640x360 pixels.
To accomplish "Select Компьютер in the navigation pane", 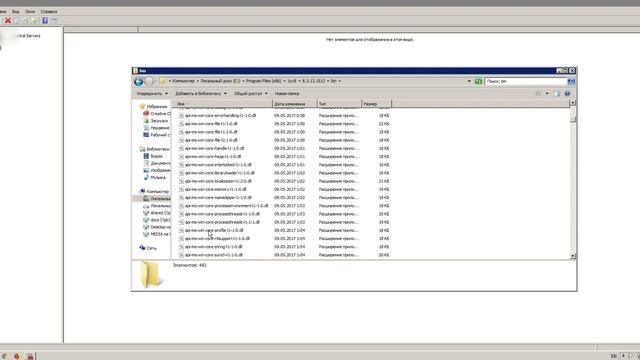I will click(x=155, y=191).
